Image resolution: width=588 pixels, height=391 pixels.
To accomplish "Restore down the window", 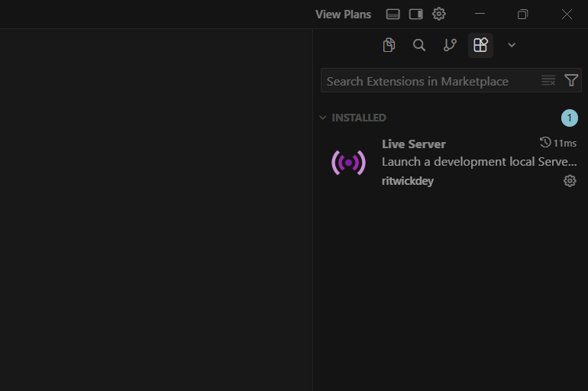I will 523,15.
